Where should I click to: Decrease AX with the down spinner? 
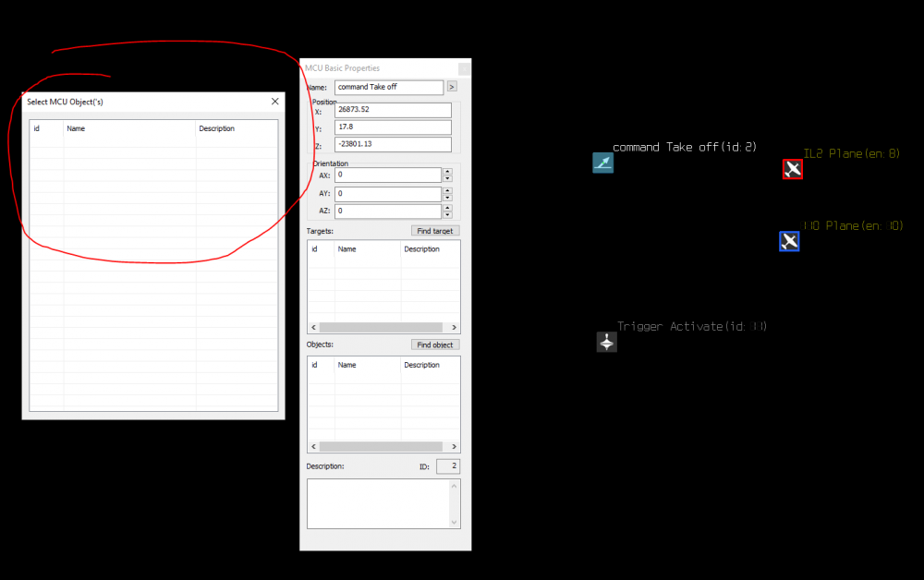click(447, 178)
